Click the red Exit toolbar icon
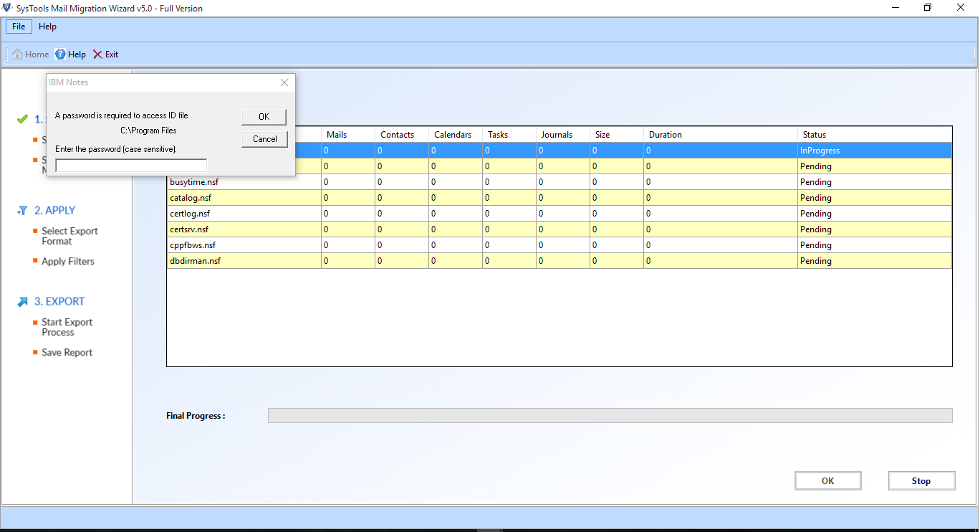The width and height of the screenshot is (980, 532). click(x=97, y=54)
